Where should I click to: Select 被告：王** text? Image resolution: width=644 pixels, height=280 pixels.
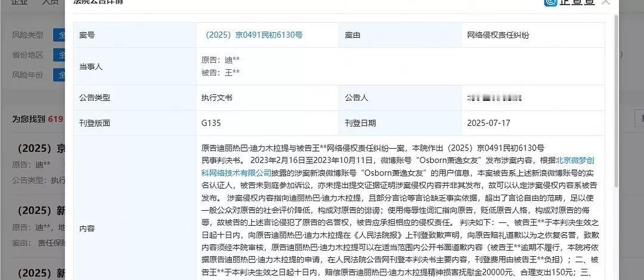[221, 73]
